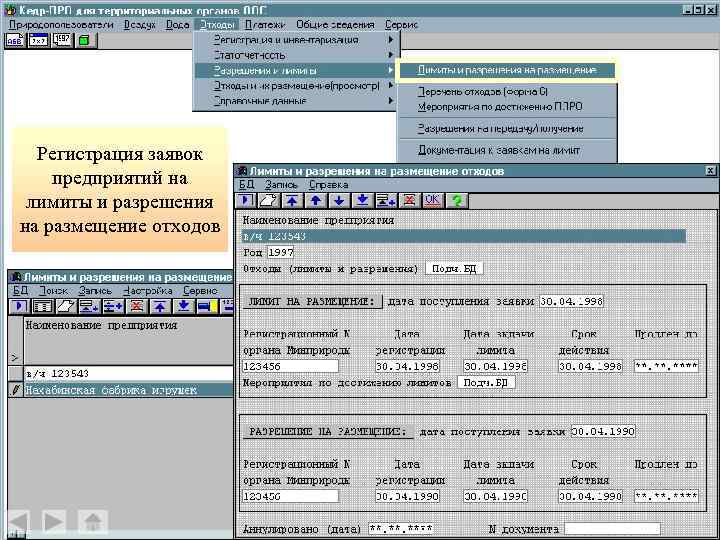Open the Платежи menu

point(265,25)
